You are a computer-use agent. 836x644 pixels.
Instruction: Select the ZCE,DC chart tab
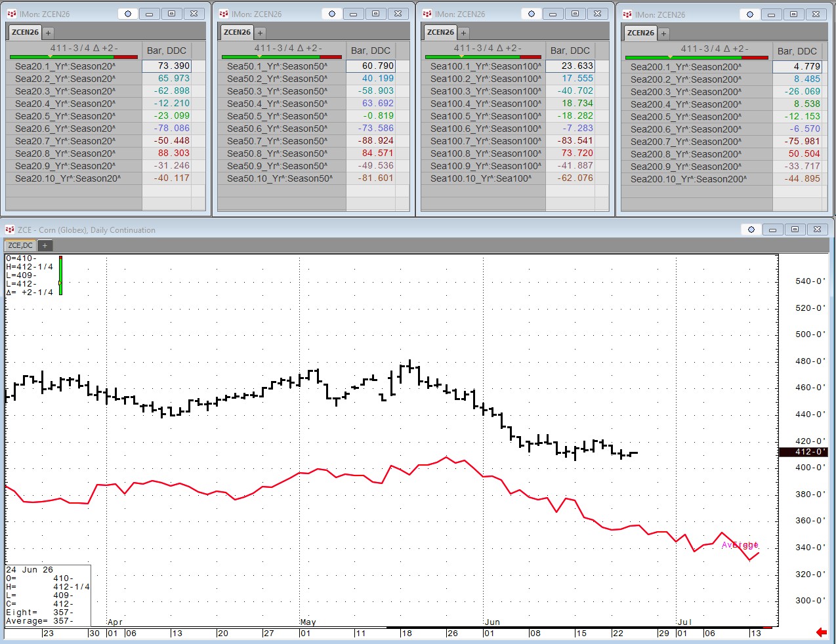point(20,245)
